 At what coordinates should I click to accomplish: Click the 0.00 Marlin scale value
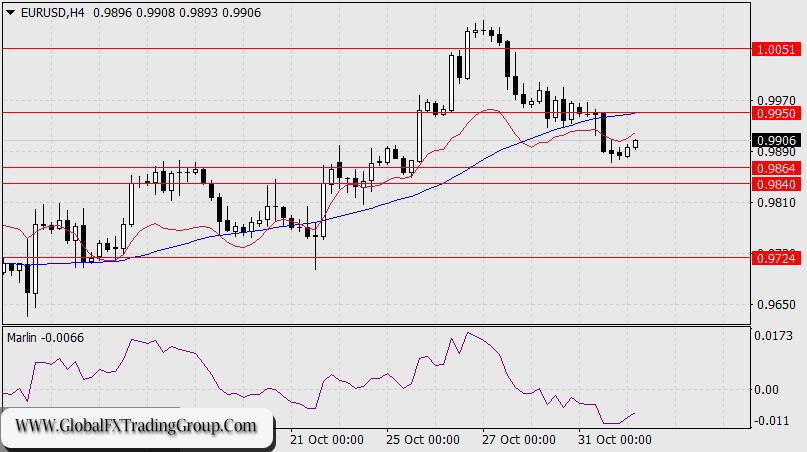[766, 390]
